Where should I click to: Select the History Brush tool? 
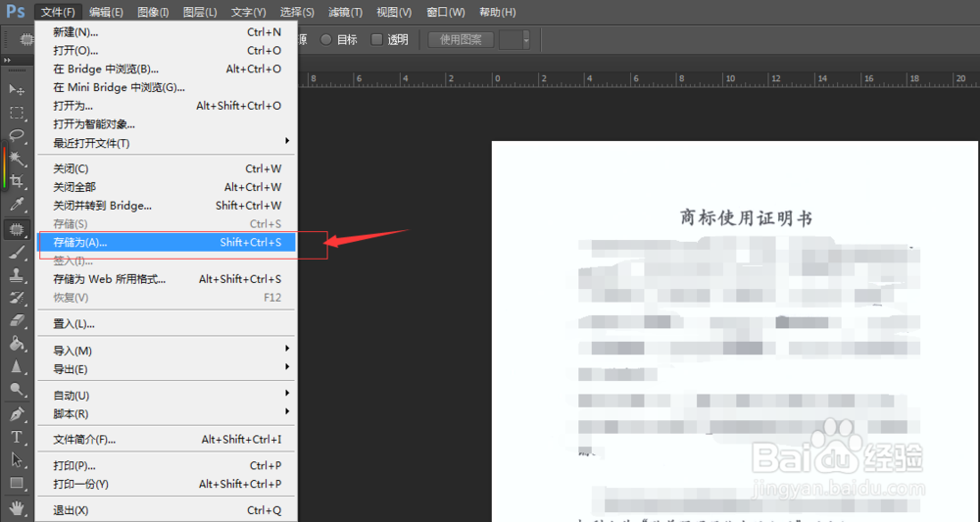click(17, 298)
